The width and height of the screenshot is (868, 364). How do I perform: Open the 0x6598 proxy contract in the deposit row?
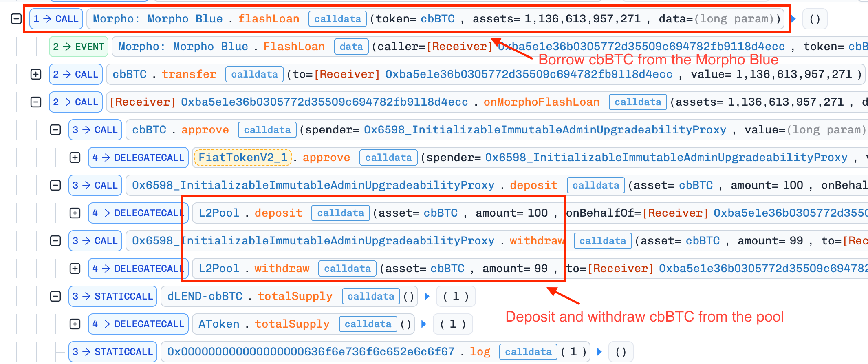click(x=313, y=185)
